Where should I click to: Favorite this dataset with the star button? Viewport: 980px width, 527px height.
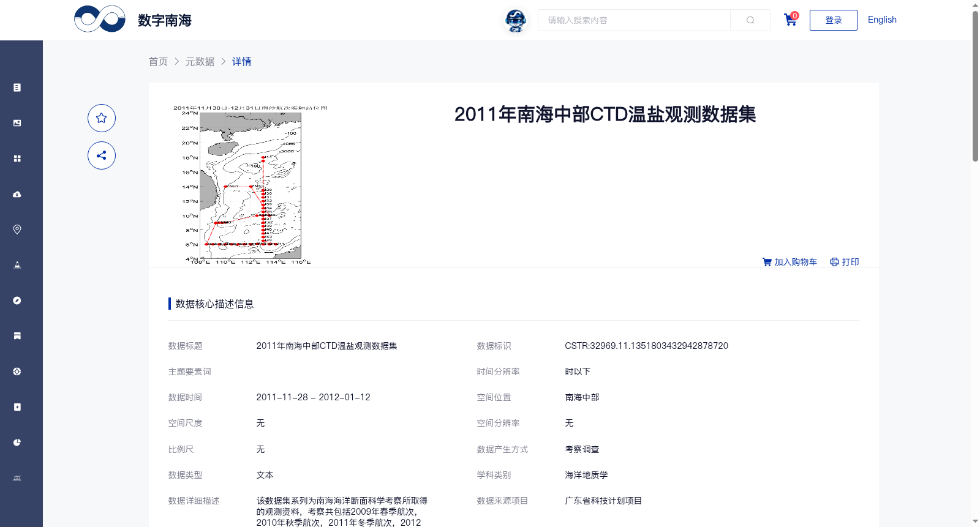(102, 118)
